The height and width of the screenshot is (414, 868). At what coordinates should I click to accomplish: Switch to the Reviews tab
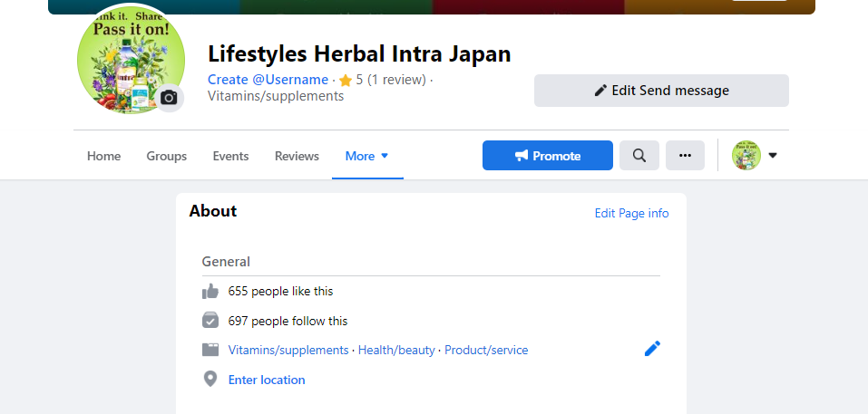tap(297, 156)
